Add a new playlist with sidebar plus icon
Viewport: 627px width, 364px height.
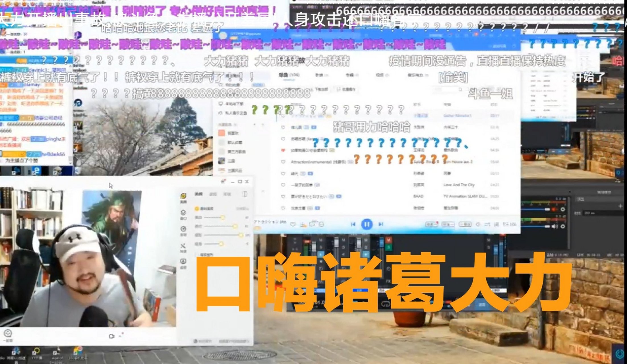tap(255, 125)
